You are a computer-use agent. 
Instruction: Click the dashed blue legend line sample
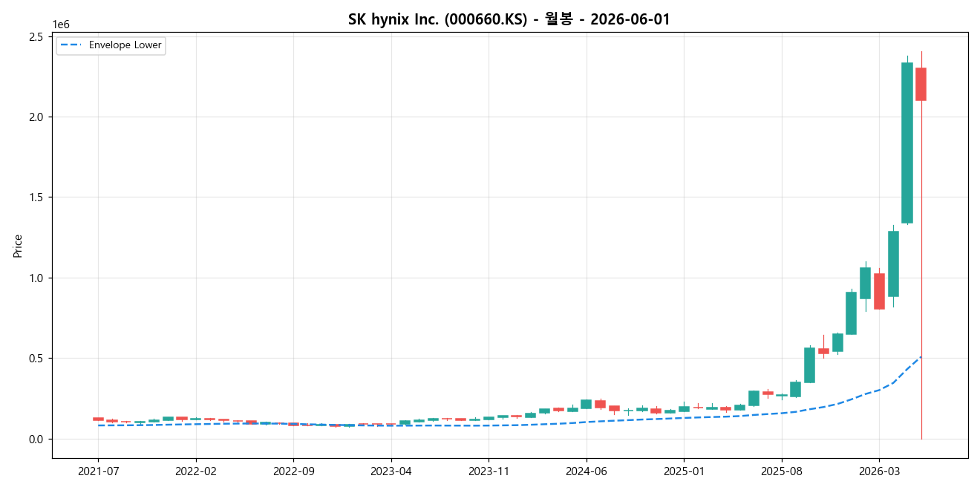pos(72,45)
